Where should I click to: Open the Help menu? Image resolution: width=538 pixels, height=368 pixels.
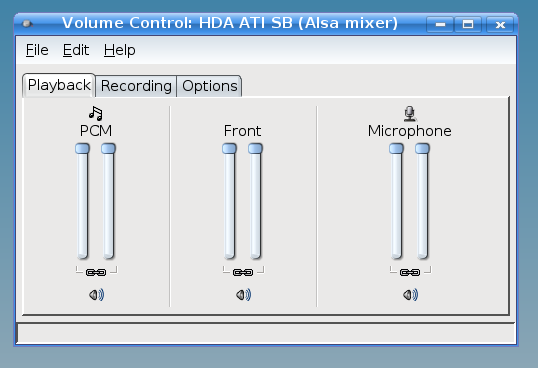(x=119, y=50)
